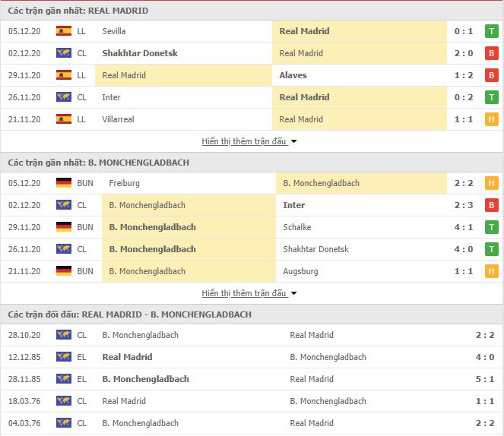The width and height of the screenshot is (504, 436).
Task: Click the Germany flag beside Augsburg match
Action: (64, 271)
